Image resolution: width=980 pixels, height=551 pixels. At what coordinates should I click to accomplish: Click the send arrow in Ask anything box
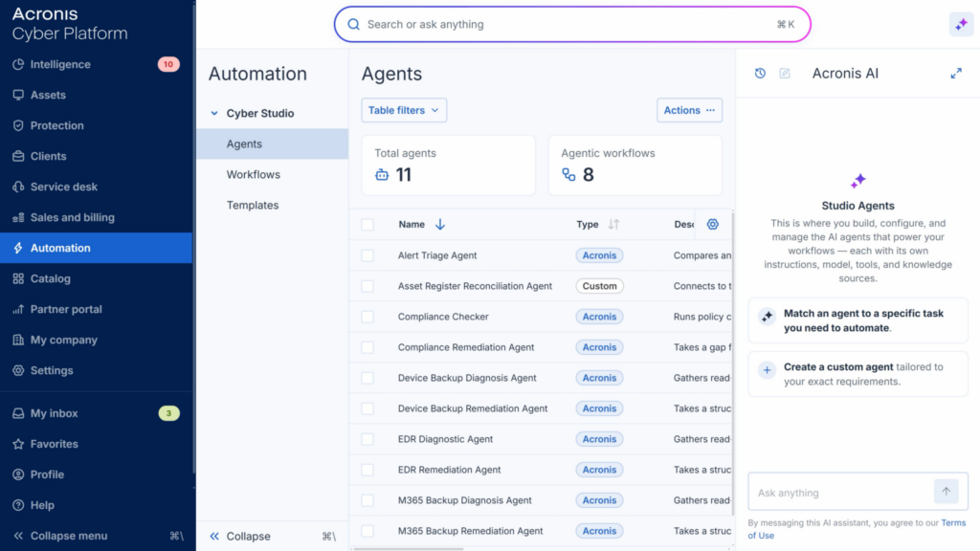coord(947,492)
